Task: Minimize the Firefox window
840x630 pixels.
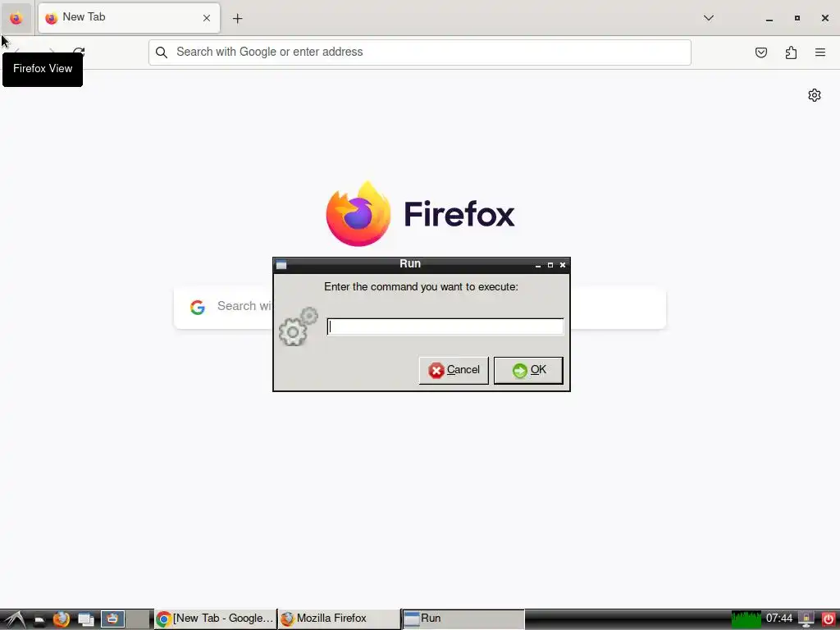Action: click(769, 18)
